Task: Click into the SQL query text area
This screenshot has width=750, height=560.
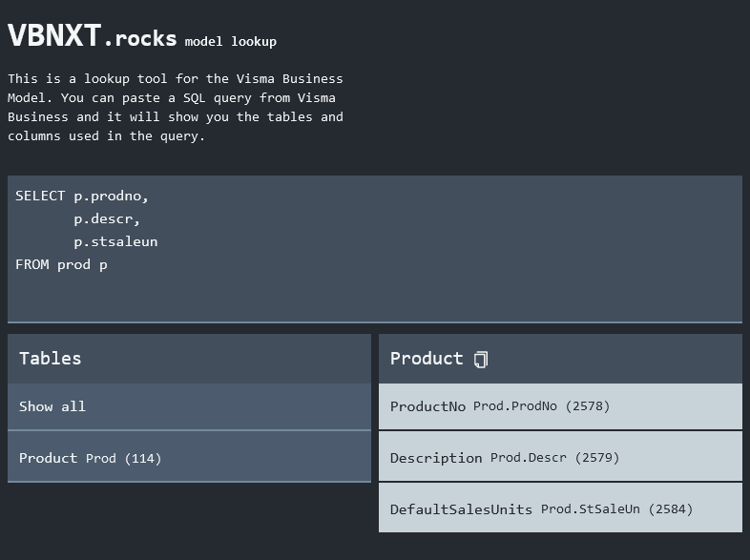Action: (375, 249)
